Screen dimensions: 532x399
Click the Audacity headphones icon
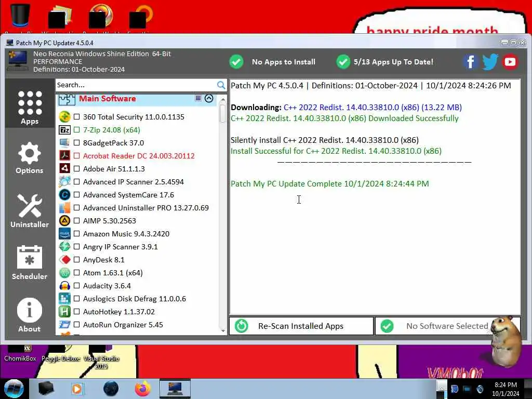(x=64, y=286)
